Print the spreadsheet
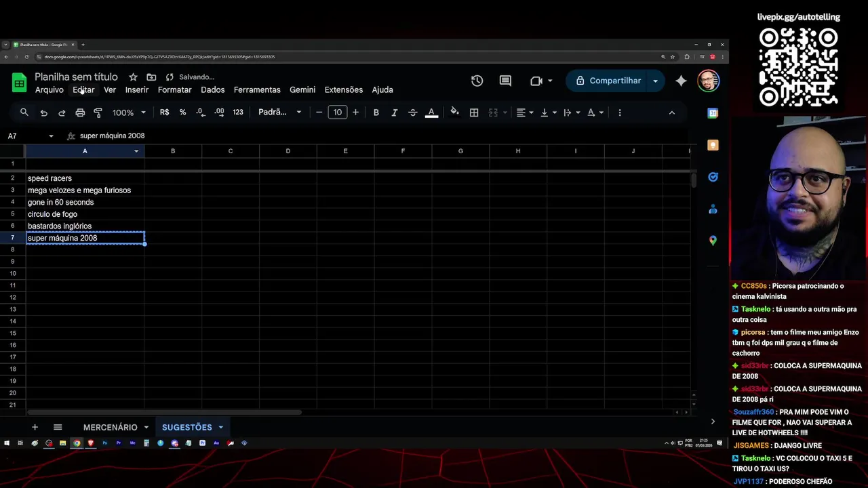This screenshot has height=488, width=868. point(80,113)
